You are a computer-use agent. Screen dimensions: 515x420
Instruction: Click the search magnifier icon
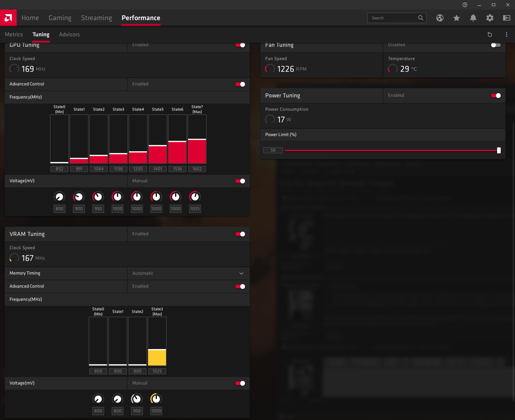tap(421, 18)
